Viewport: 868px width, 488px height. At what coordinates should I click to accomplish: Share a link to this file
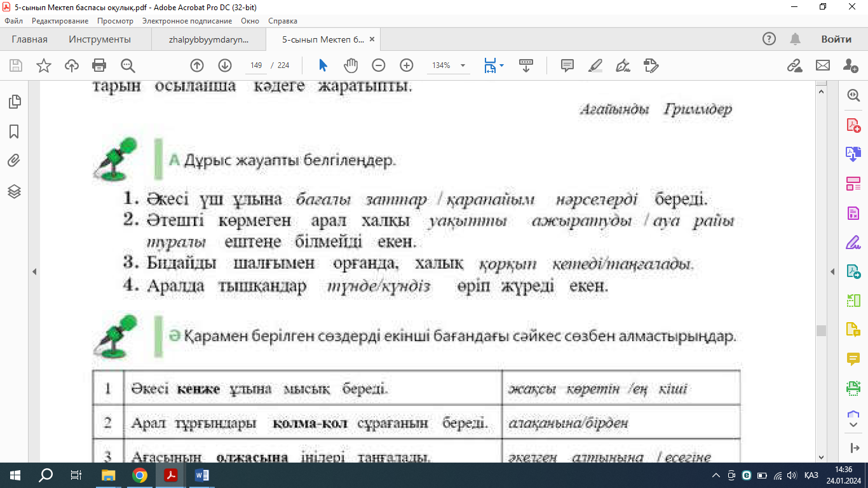(x=794, y=65)
